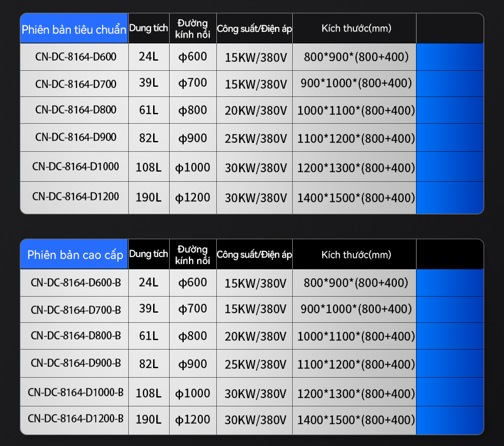Click 'Dung tích' header in standard table
The width and height of the screenshot is (504, 446).
click(x=148, y=28)
